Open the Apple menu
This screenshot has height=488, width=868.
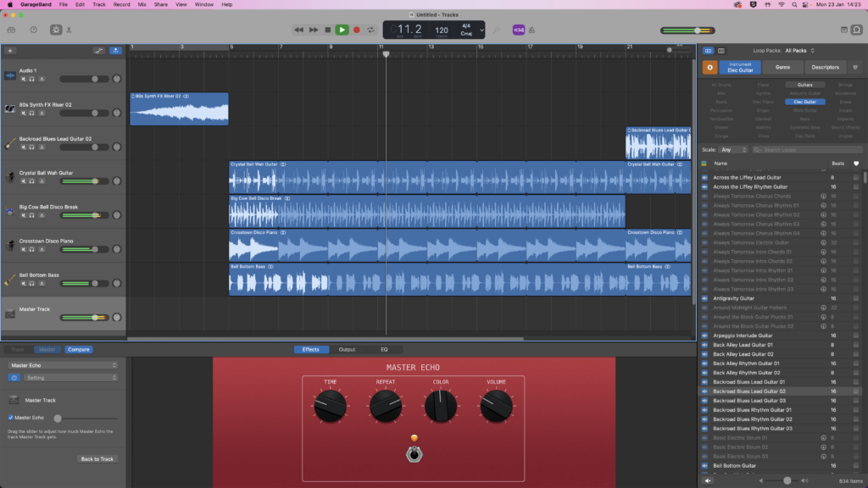click(x=10, y=4)
